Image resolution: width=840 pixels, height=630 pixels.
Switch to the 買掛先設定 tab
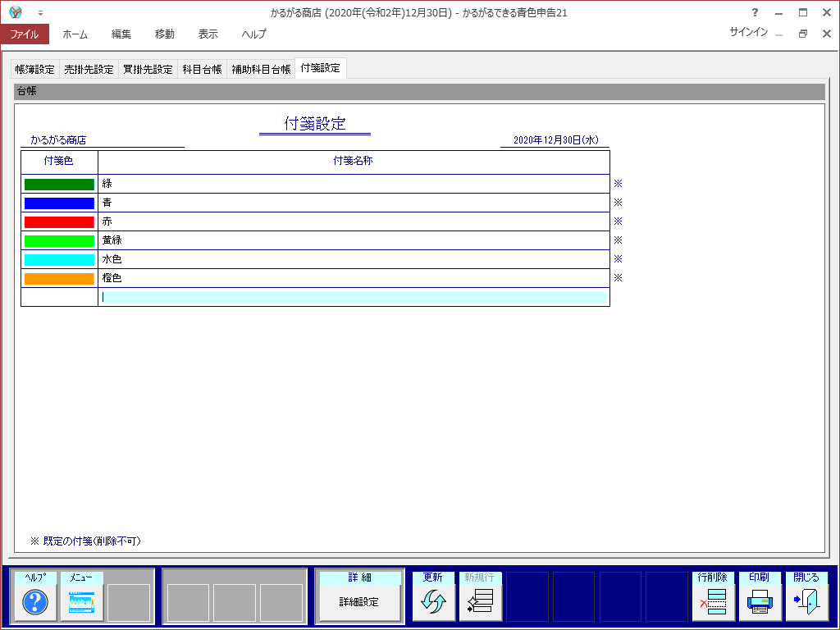(148, 69)
